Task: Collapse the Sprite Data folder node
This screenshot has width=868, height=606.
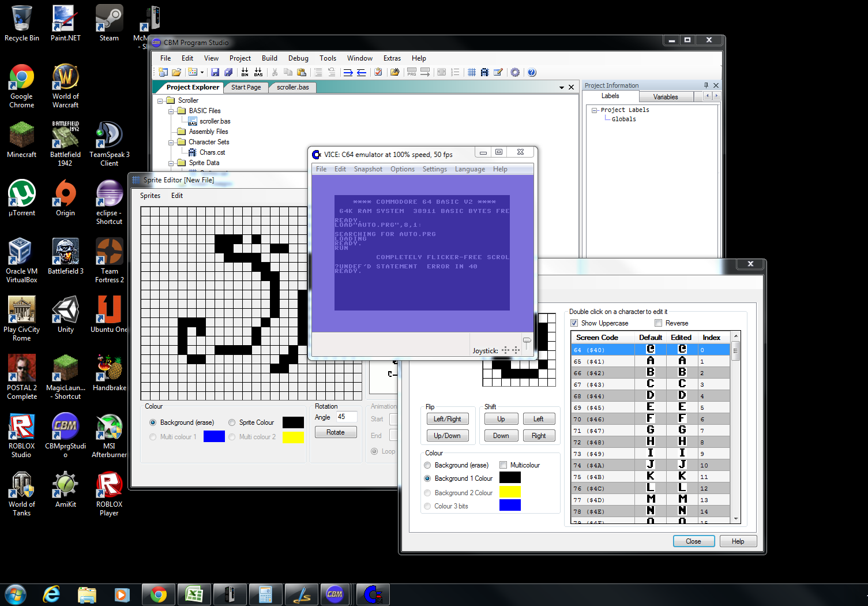Action: [171, 163]
